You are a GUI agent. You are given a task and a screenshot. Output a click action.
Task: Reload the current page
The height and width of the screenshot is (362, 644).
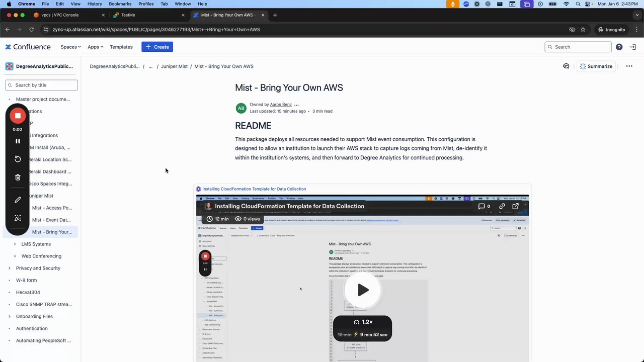pyautogui.click(x=31, y=30)
